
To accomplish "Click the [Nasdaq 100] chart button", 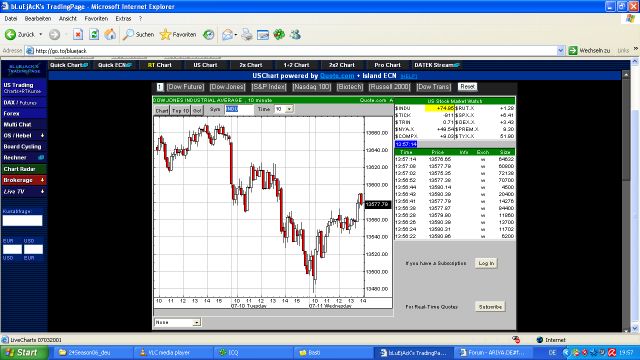I will click(311, 87).
